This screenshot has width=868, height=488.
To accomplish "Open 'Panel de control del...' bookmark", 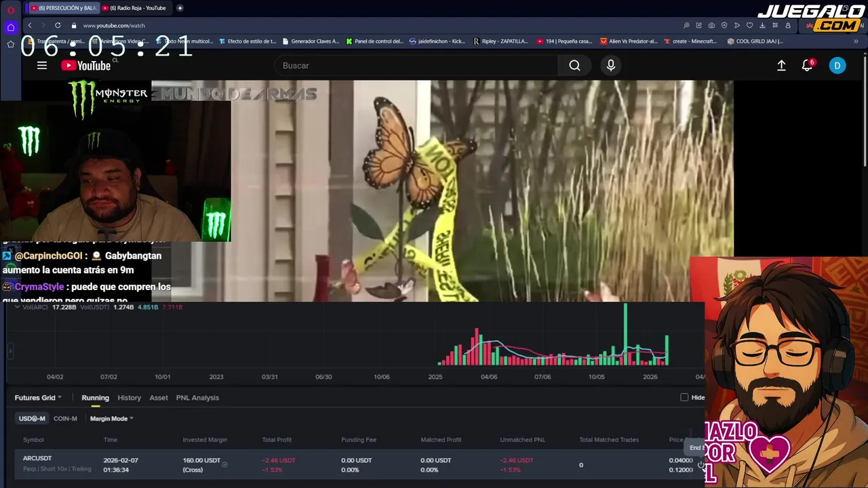I will [374, 41].
